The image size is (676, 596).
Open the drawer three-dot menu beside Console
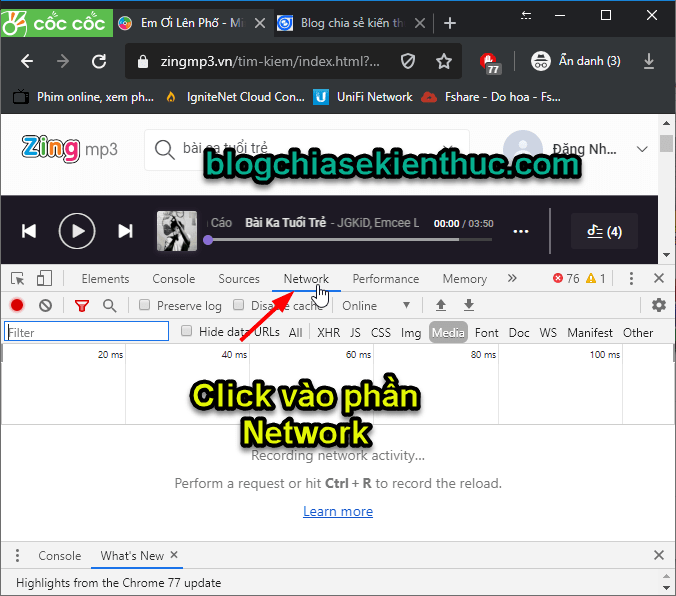click(17, 555)
